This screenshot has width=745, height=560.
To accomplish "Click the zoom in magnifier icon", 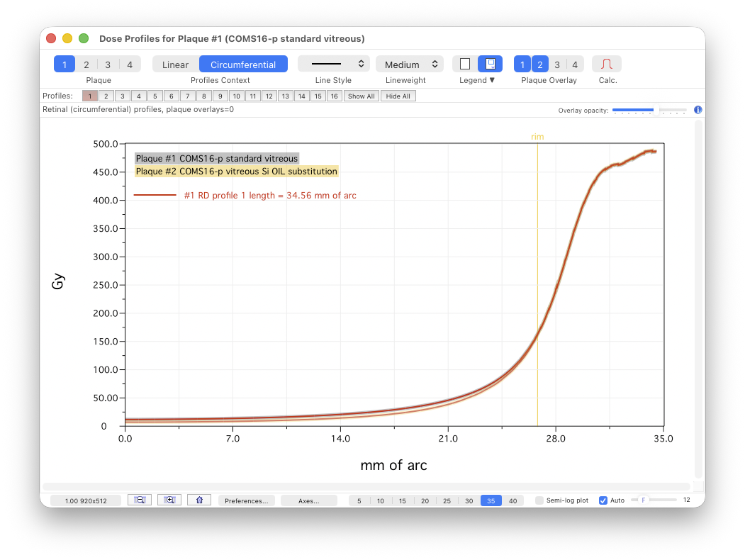I will pos(169,500).
